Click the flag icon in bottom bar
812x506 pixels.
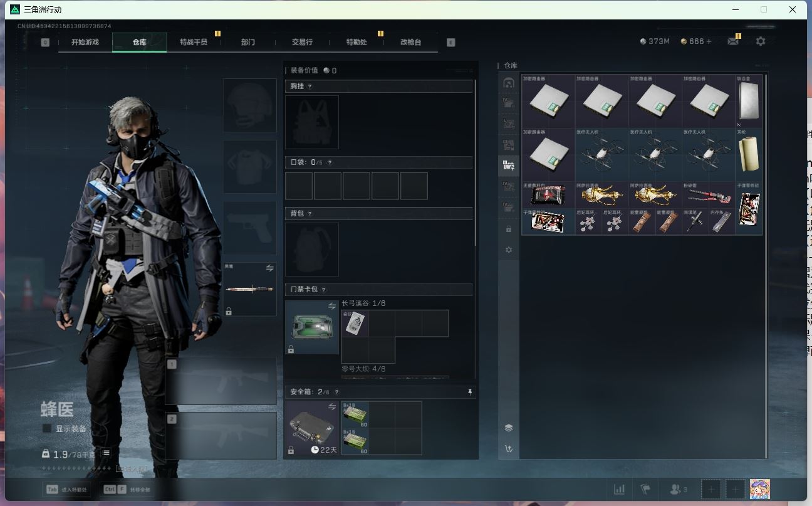pos(645,489)
